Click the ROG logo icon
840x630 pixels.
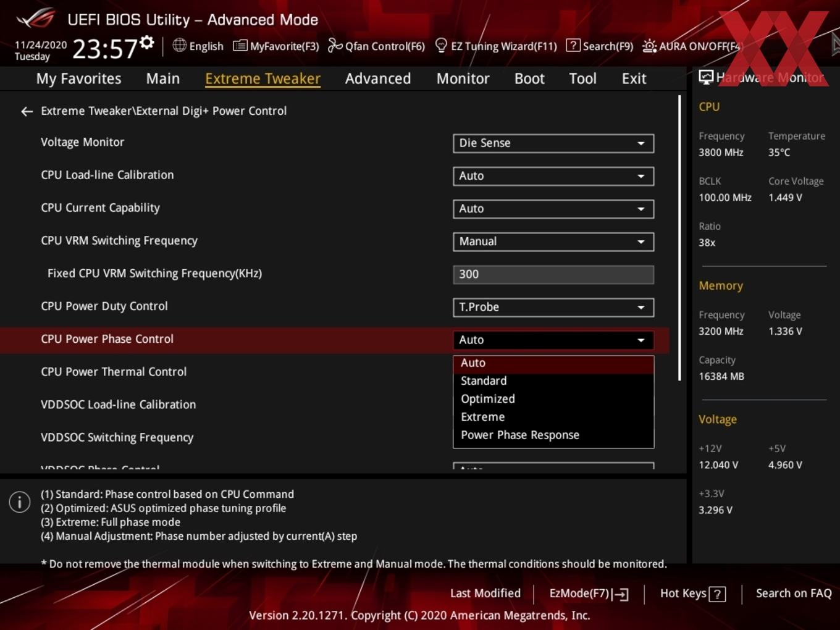point(36,19)
